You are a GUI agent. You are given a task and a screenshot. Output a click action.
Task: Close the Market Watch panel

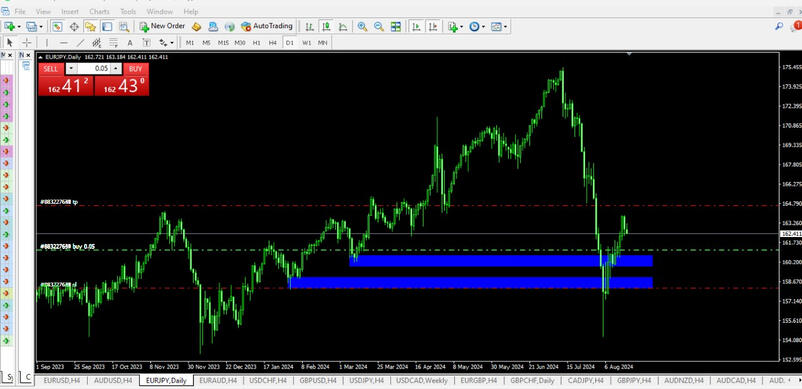pyautogui.click(x=10, y=55)
